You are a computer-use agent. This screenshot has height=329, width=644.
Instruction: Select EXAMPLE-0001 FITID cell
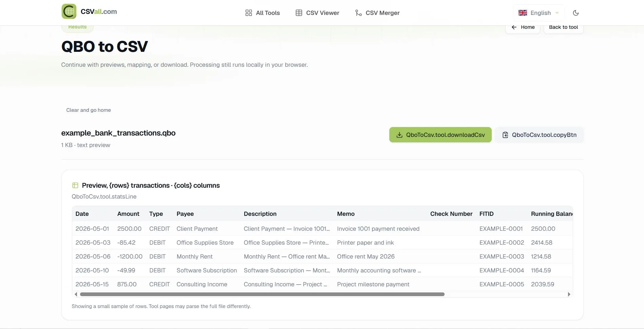point(501,229)
